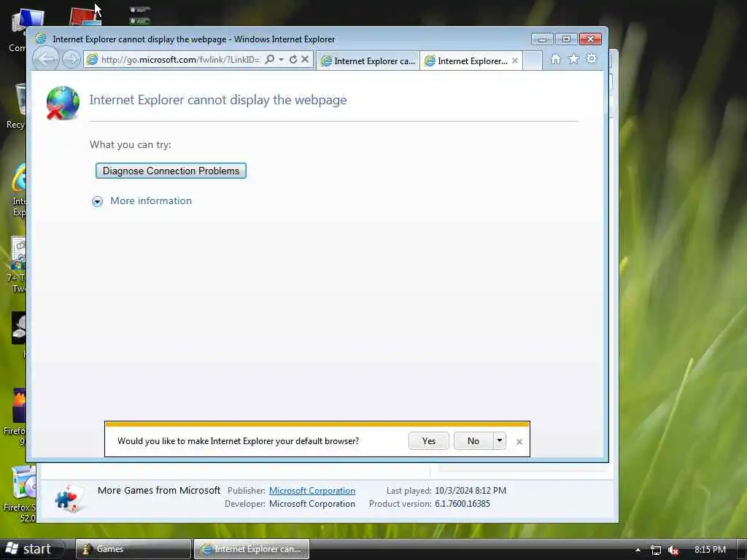Click More Games from Microsoft puzzle icon
This screenshot has width=747, height=560.
(69, 499)
